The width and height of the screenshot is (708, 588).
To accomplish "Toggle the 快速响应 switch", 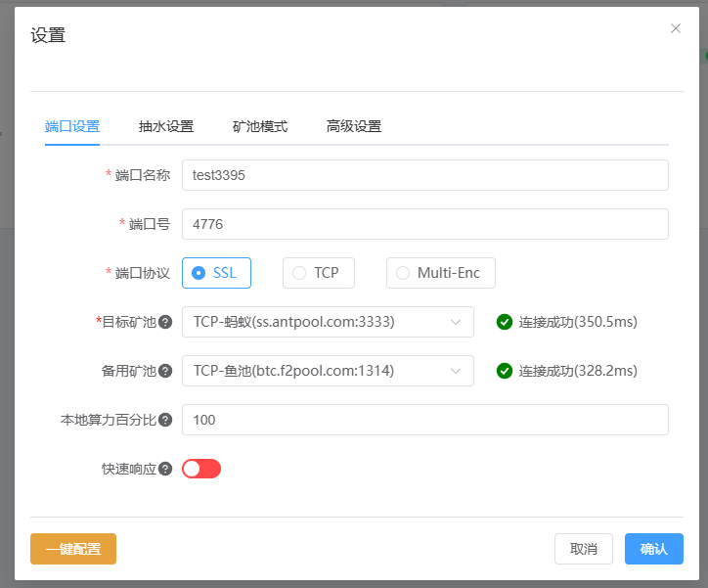I will pos(201,469).
